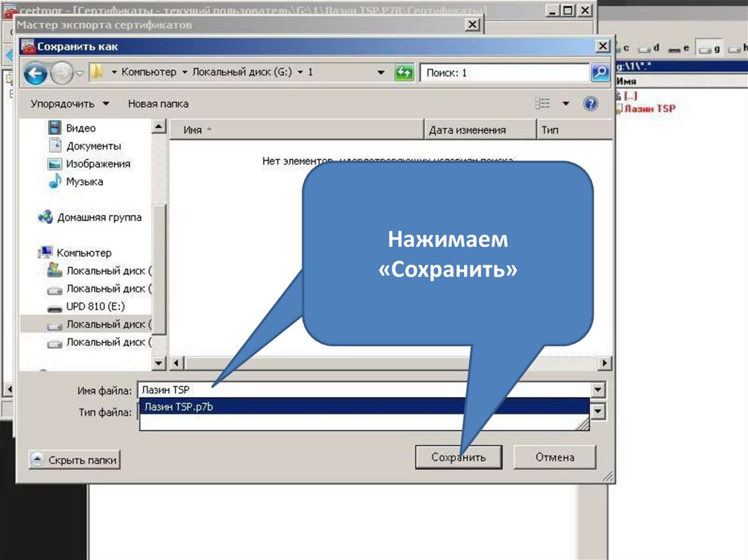The image size is (748, 560).
Task: Sort by Имя column header
Action: (297, 130)
